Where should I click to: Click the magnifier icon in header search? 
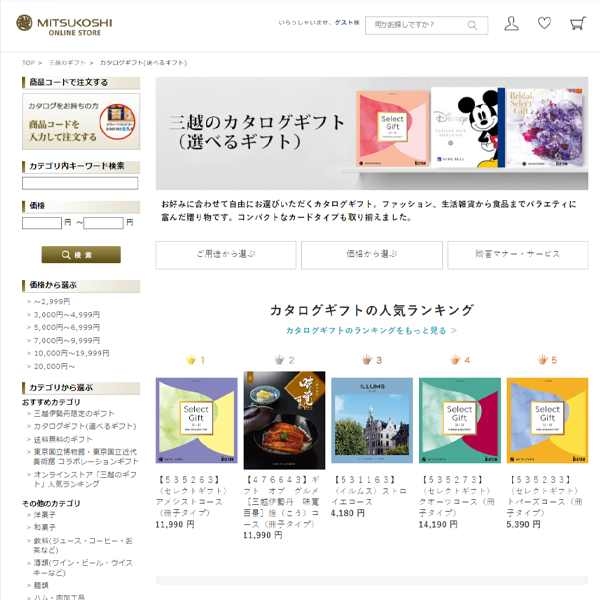click(x=472, y=25)
